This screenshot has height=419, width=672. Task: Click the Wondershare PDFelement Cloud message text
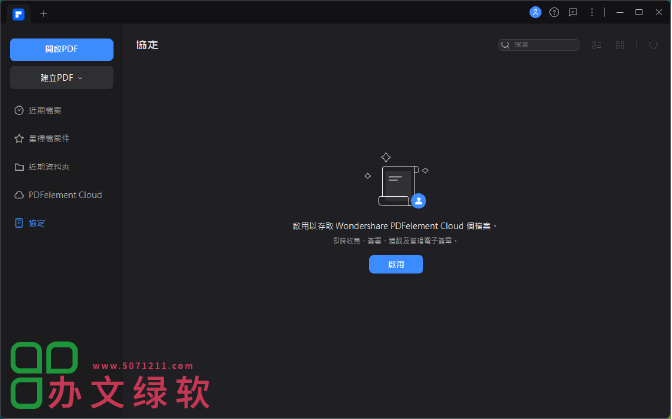[x=394, y=226]
